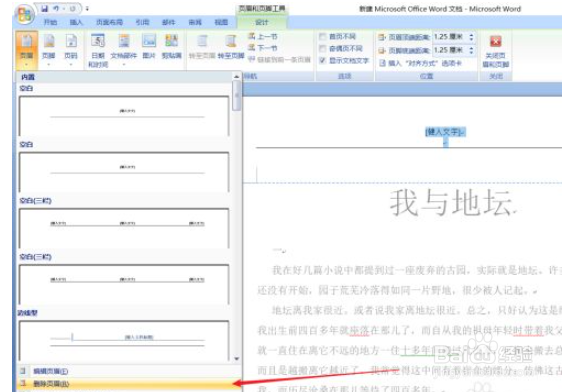Open the 文档部件 (Quick Parts) dropdown

point(124,50)
